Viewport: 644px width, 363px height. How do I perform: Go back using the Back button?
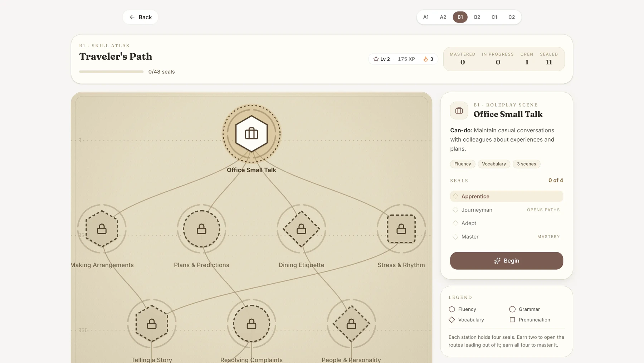click(x=140, y=17)
